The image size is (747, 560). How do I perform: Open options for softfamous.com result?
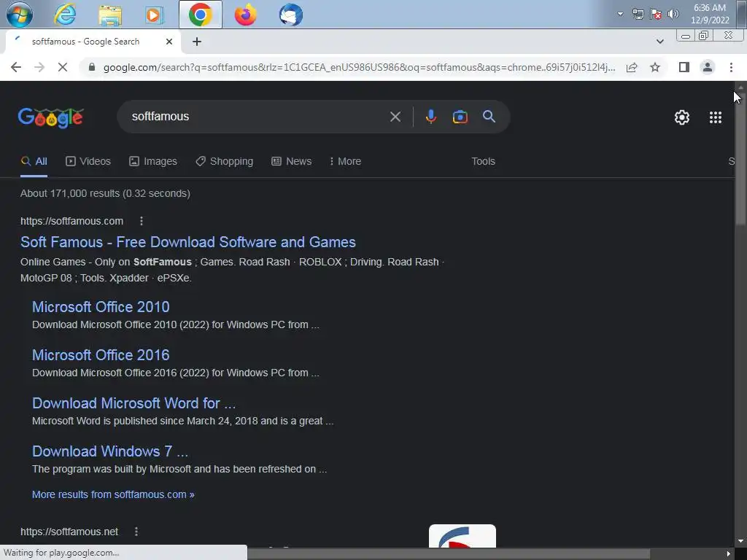[142, 221]
